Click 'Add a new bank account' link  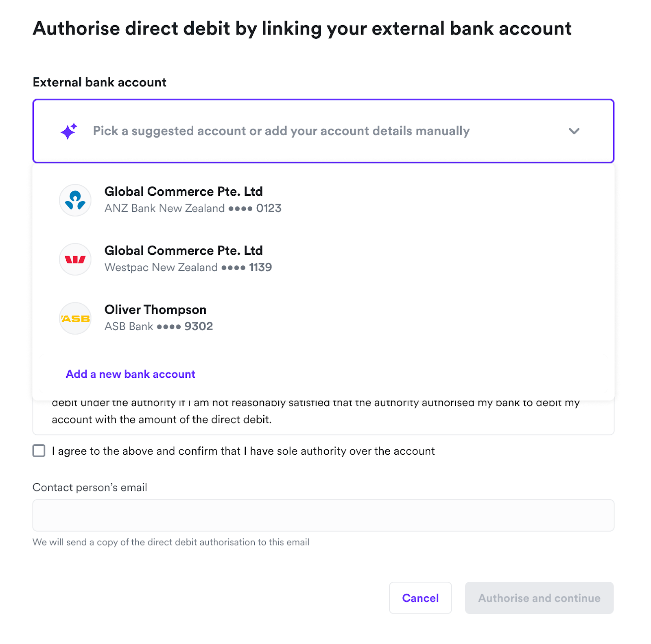(x=131, y=374)
